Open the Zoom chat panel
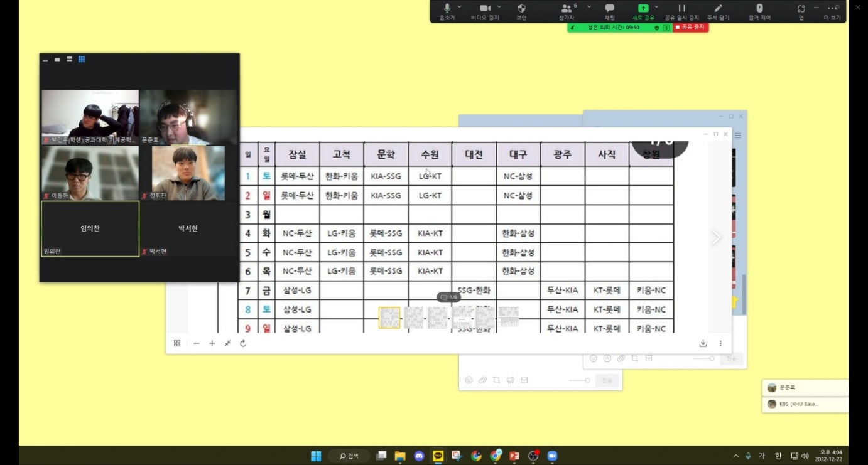The image size is (868, 465). (x=609, y=11)
